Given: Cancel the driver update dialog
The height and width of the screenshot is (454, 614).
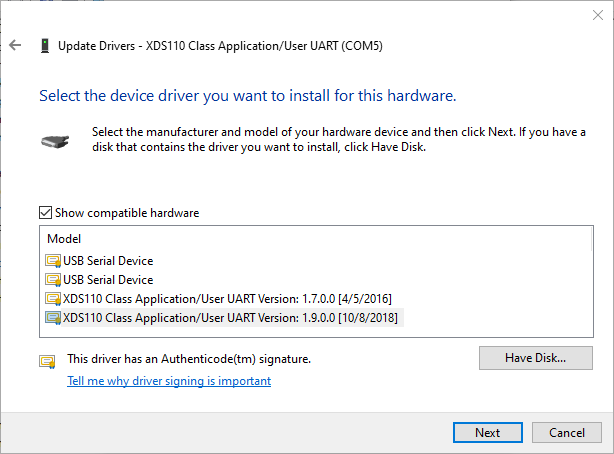Looking at the screenshot, I should click(567, 432).
